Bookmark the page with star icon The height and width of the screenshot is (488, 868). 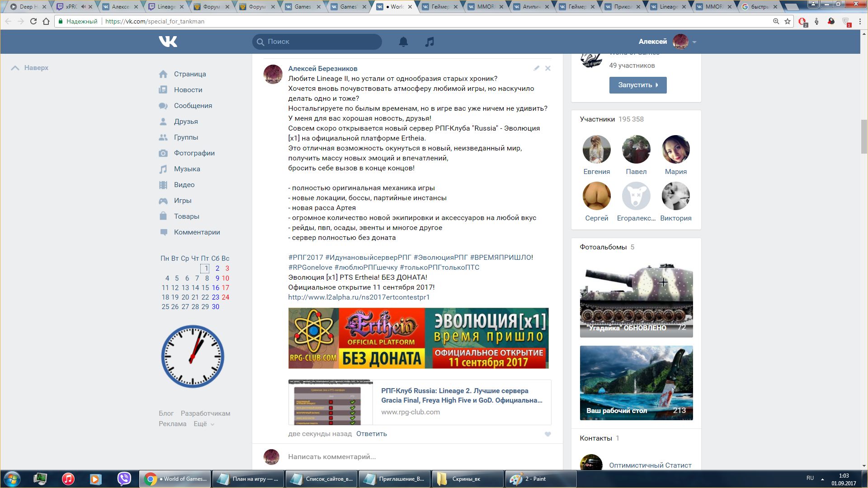point(788,21)
